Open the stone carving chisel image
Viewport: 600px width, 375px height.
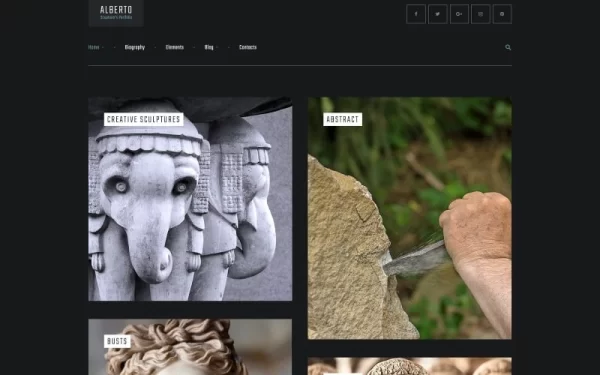(409, 218)
